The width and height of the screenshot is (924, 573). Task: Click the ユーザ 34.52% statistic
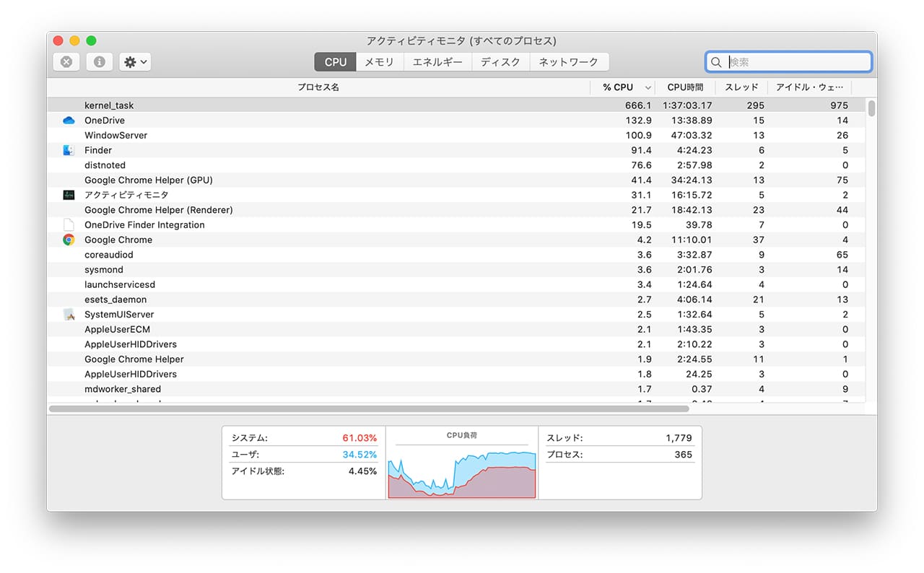point(304,455)
